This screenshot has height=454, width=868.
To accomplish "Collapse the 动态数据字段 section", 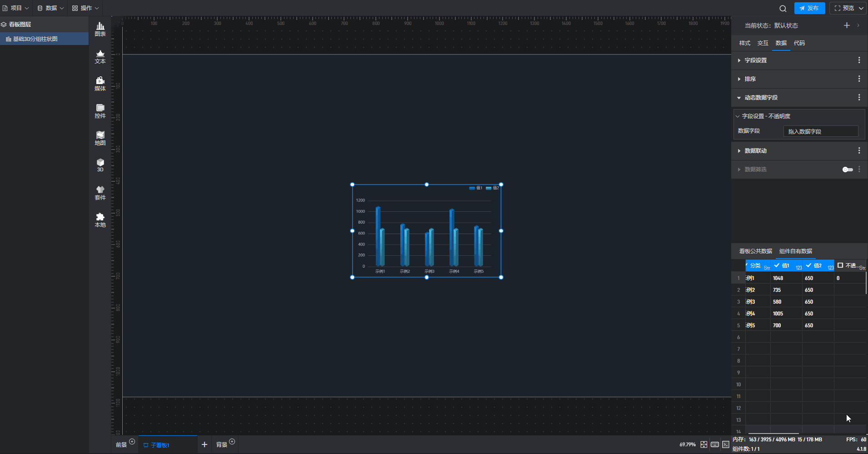I will (761, 98).
